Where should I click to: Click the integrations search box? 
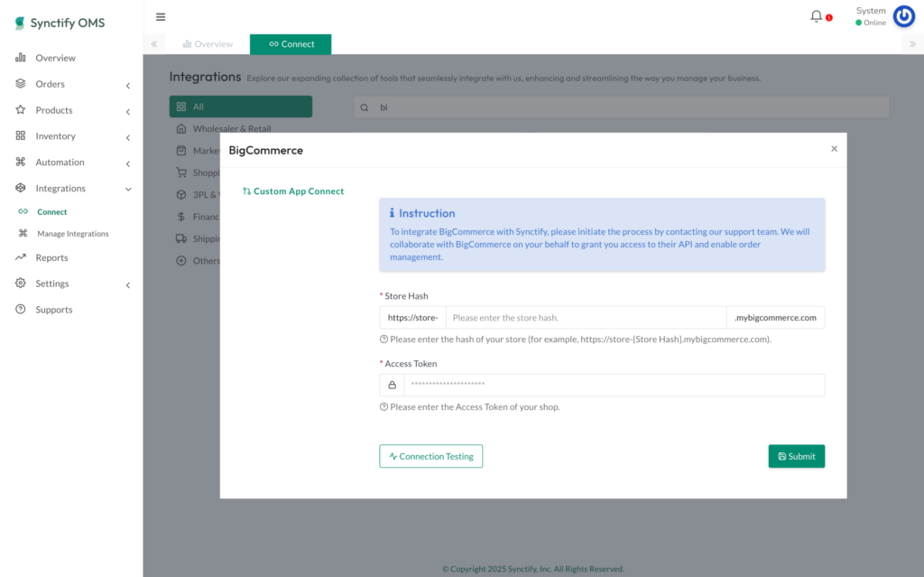(x=621, y=107)
